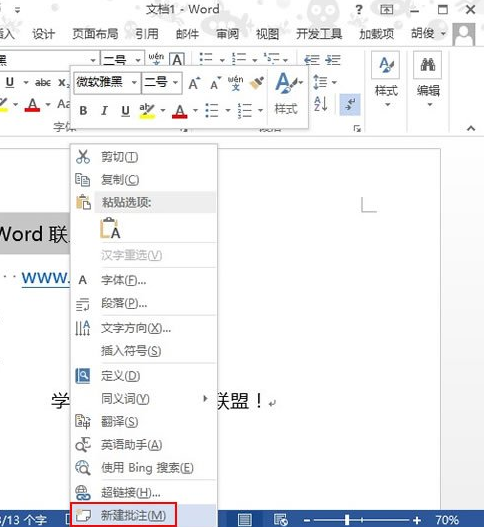
Task: Switch to print layout view icon
Action: [x=245, y=520]
